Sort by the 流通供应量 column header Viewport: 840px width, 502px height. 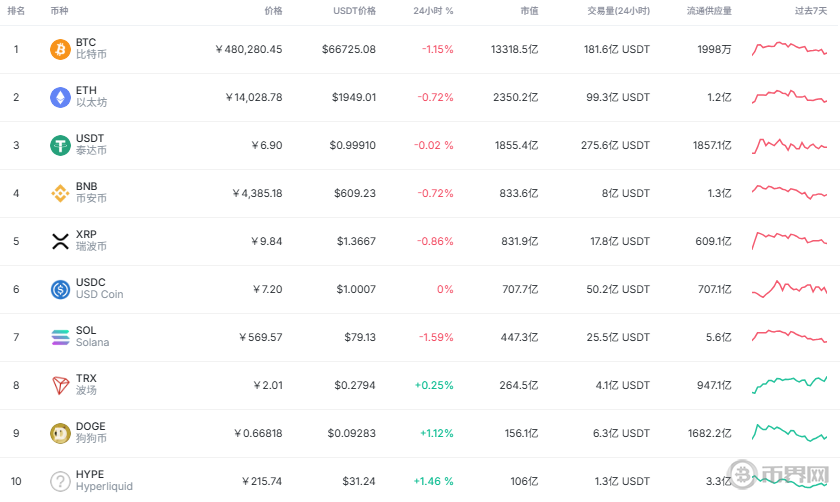pos(709,11)
